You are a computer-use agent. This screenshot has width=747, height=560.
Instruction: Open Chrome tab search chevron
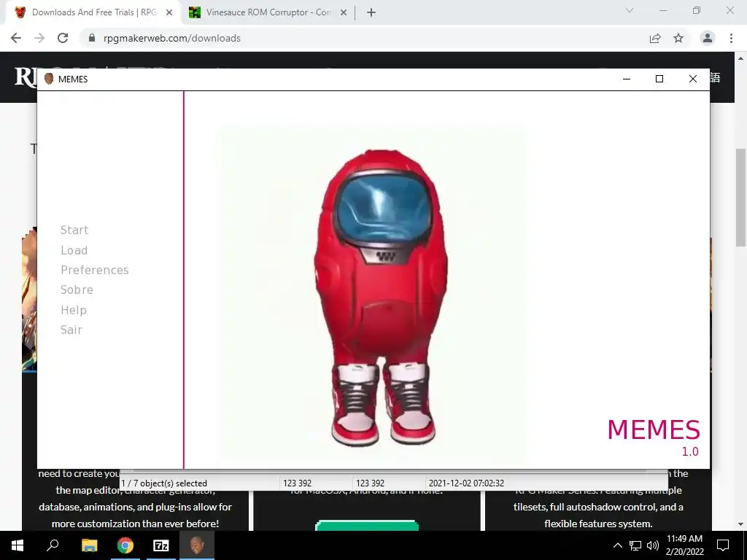[630, 10]
